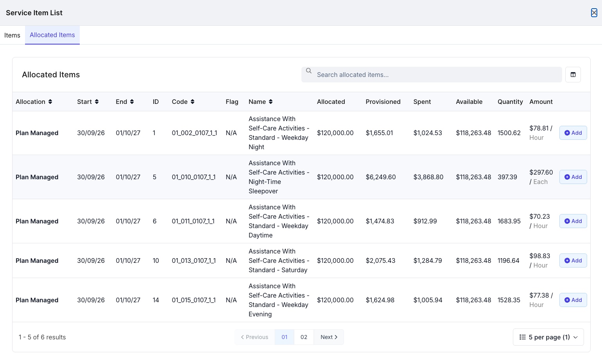Add item 01_002_0107_1_1
Viewport: 602px width, 364px height.
[x=573, y=133]
